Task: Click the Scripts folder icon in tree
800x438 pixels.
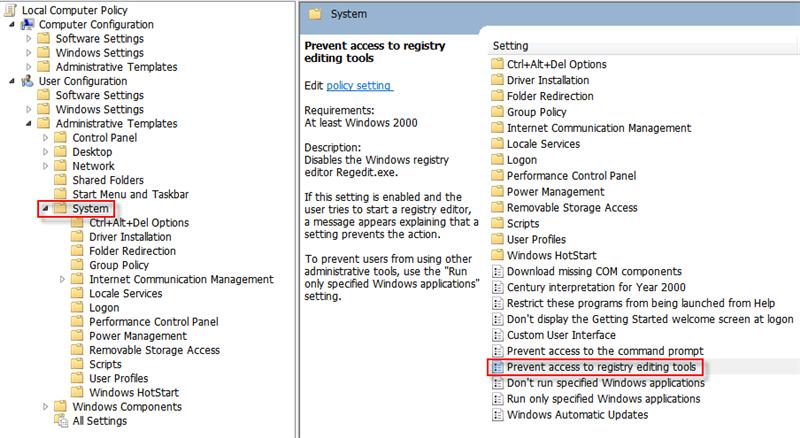Action: [77, 364]
